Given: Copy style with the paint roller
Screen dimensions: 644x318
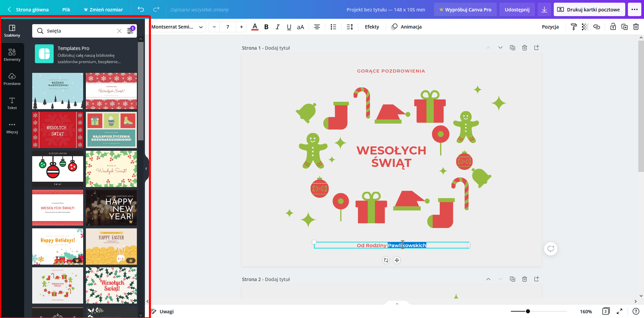Looking at the screenshot, I should coord(574,27).
